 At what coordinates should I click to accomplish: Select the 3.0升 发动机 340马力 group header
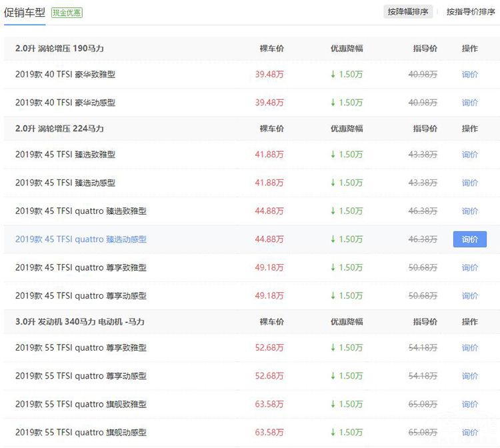(80, 322)
